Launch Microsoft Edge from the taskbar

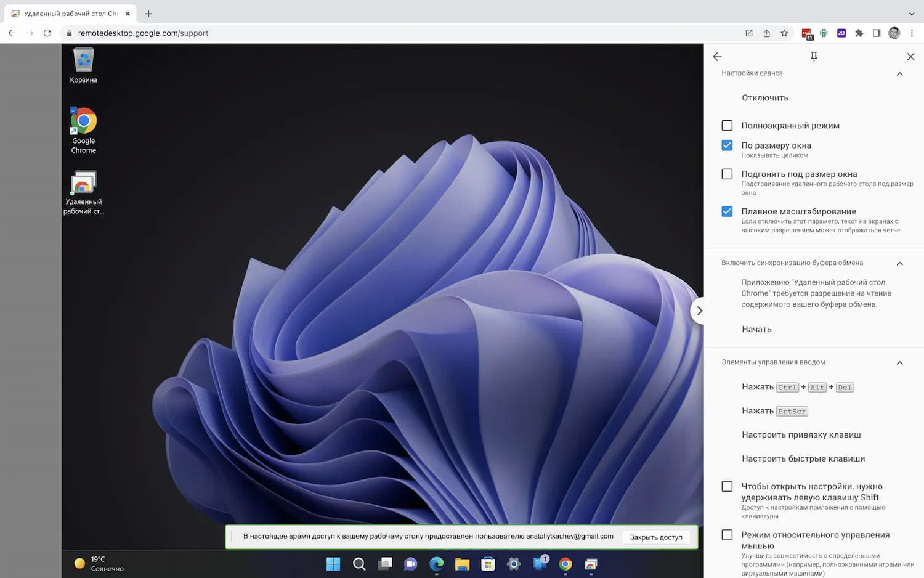[436, 564]
